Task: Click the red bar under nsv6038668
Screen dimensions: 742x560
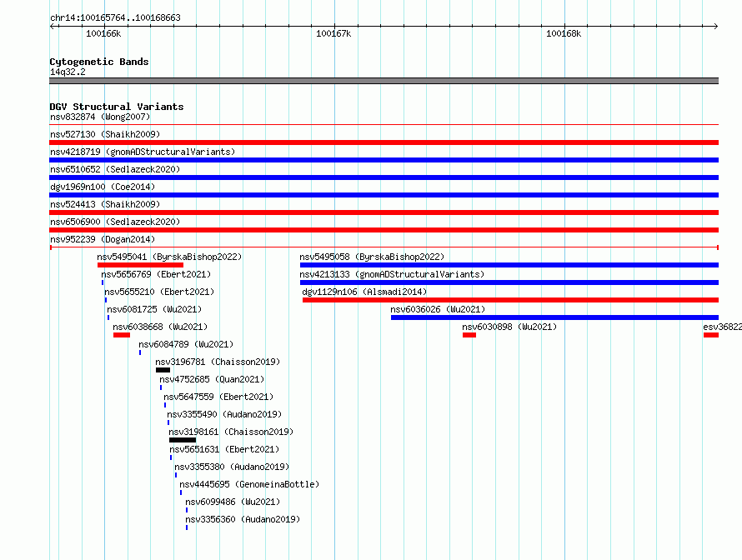Action: coord(122,335)
